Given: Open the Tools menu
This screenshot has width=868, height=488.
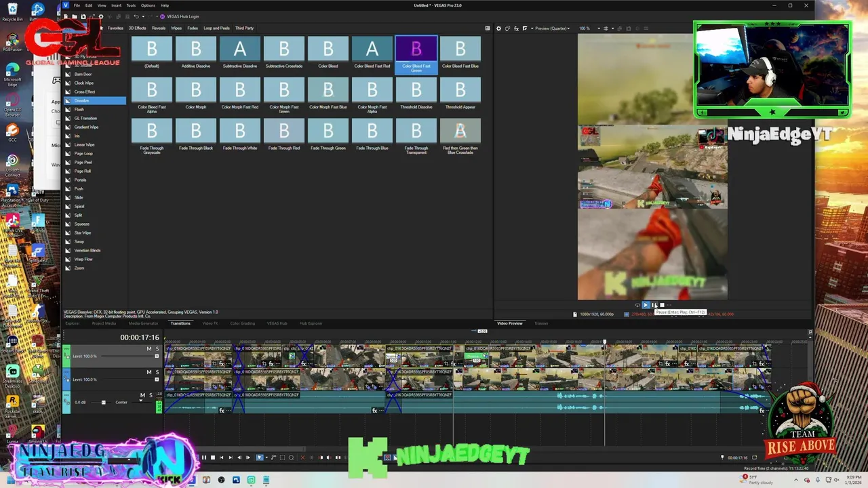Looking at the screenshot, I should [131, 5].
